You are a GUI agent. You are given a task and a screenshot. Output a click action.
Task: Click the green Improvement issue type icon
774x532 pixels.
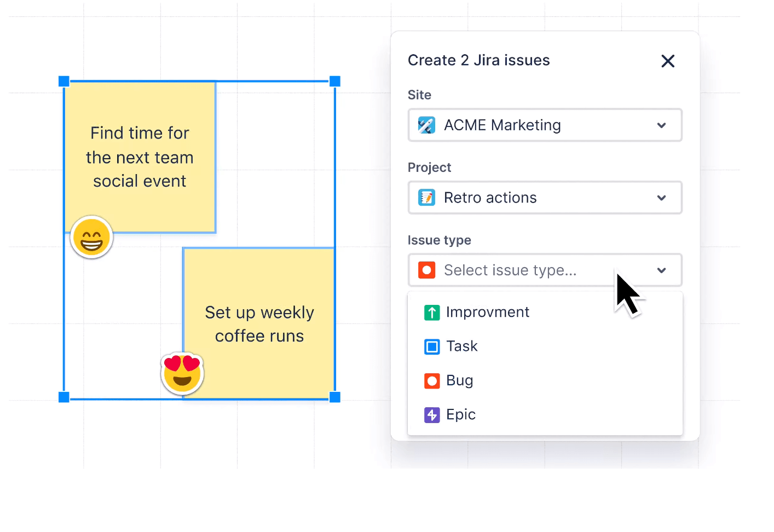tap(432, 313)
